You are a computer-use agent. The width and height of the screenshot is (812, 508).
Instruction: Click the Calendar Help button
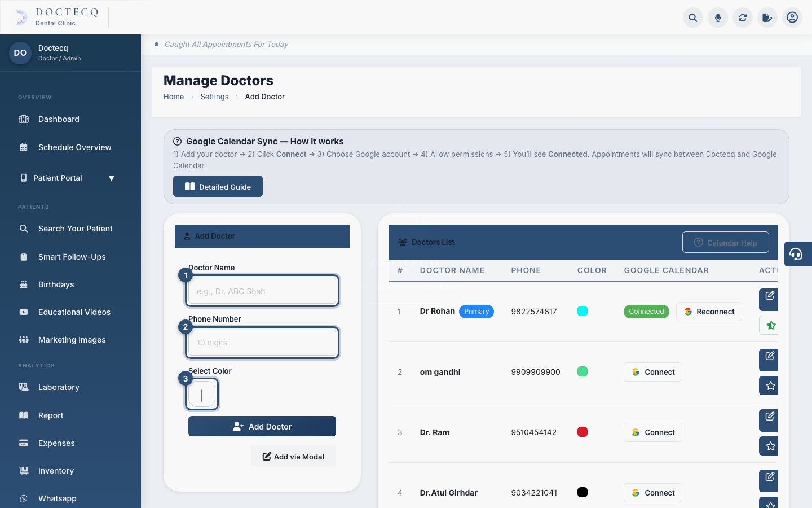725,242
